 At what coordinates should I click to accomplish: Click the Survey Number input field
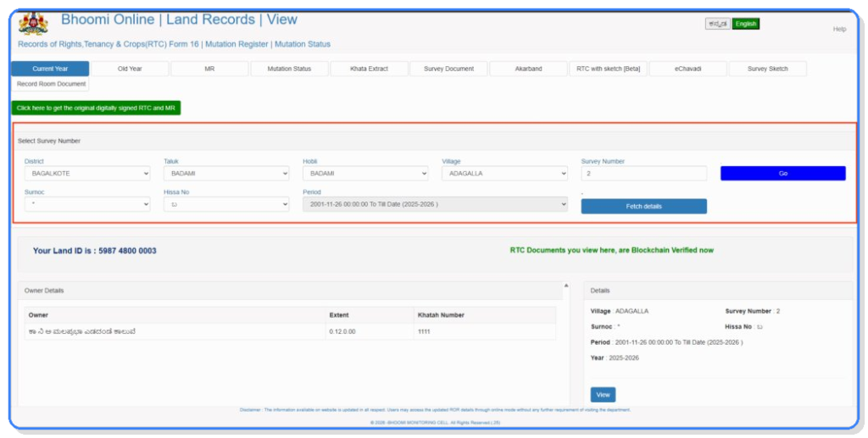[x=644, y=173]
